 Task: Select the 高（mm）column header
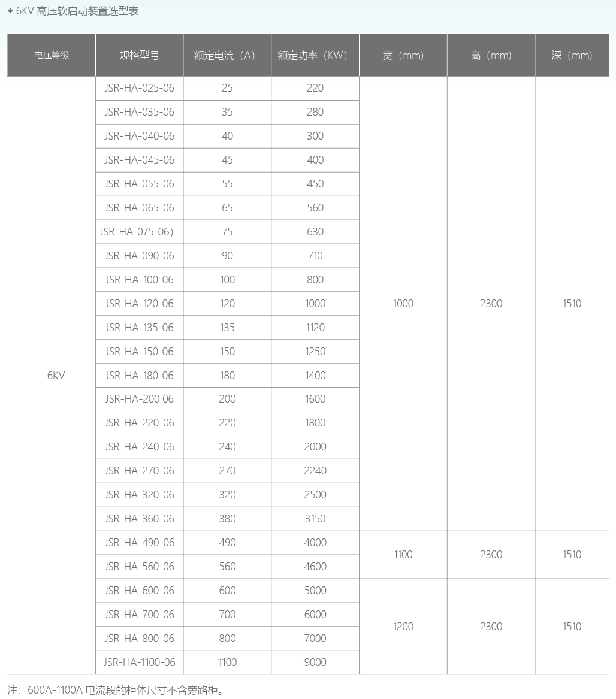[491, 55]
